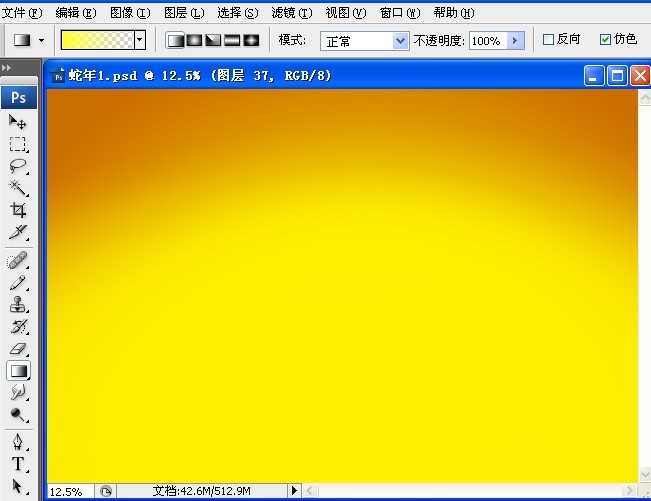Enable the 反向 (reverse) checkbox
Screen dimensions: 651x501
pyautogui.click(x=548, y=39)
